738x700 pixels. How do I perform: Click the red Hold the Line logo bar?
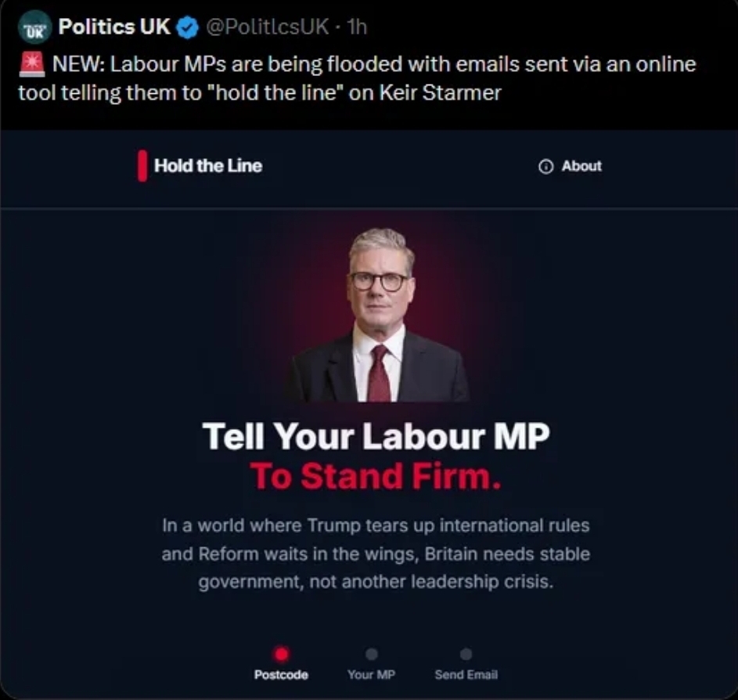click(x=142, y=166)
